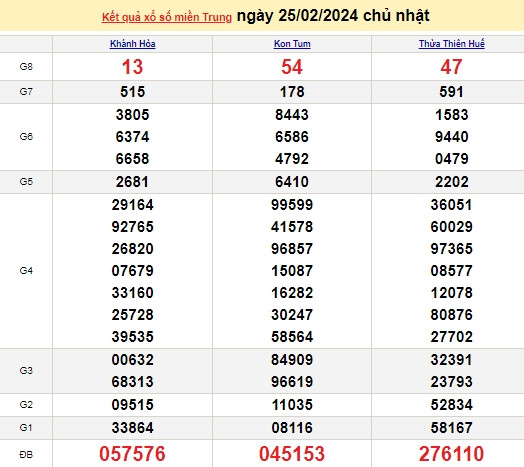This screenshot has height=467, width=524.
Task: Select G4 number 33160
Action: tap(133, 293)
